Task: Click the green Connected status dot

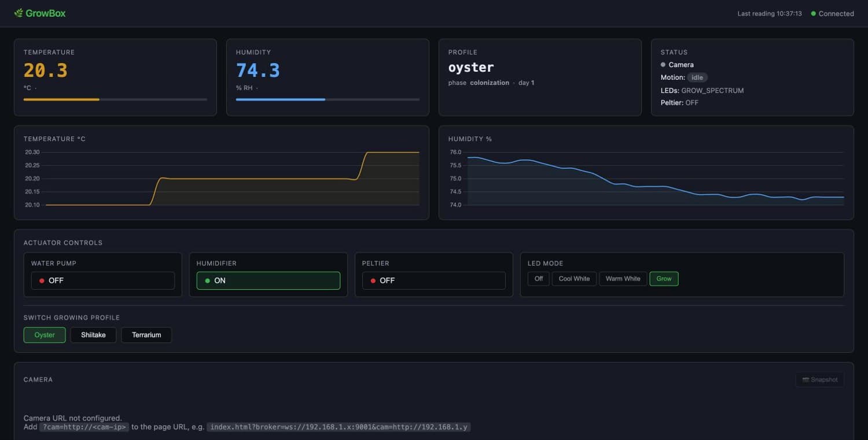Action: [814, 13]
